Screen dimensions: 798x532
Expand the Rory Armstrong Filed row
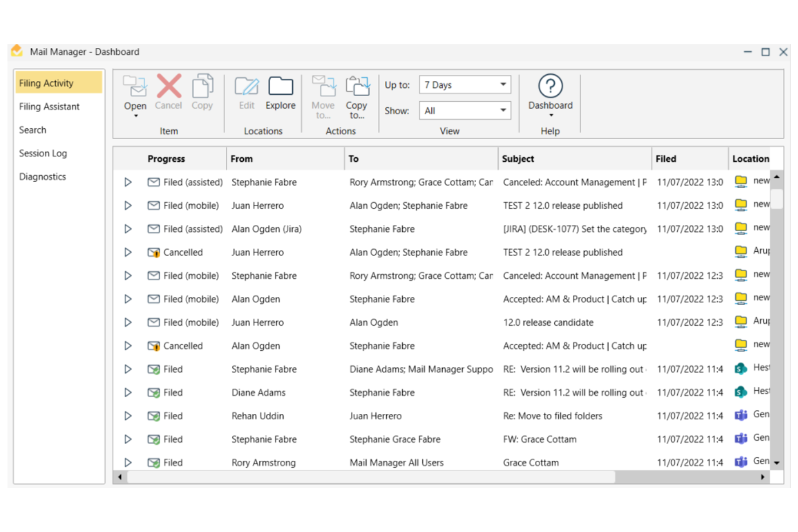(x=128, y=462)
